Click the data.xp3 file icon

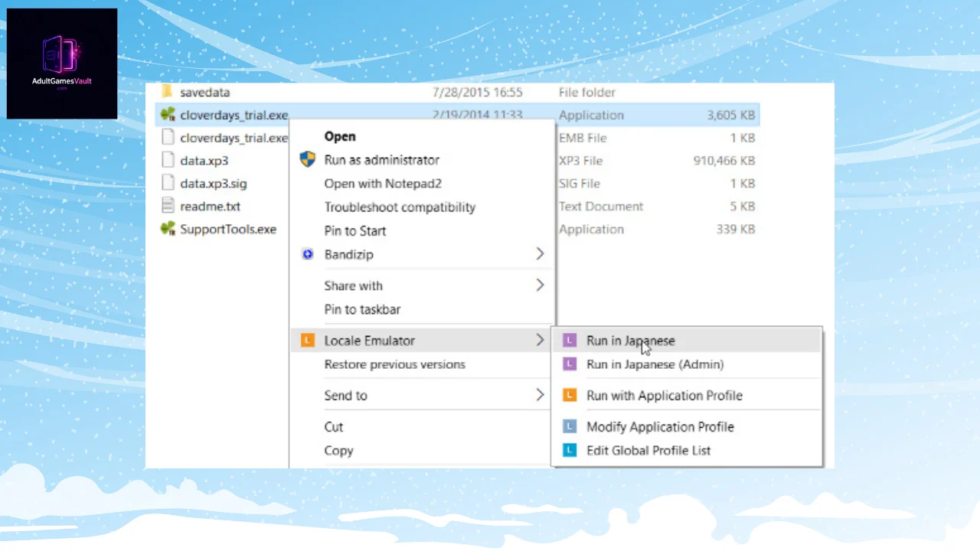coord(168,161)
